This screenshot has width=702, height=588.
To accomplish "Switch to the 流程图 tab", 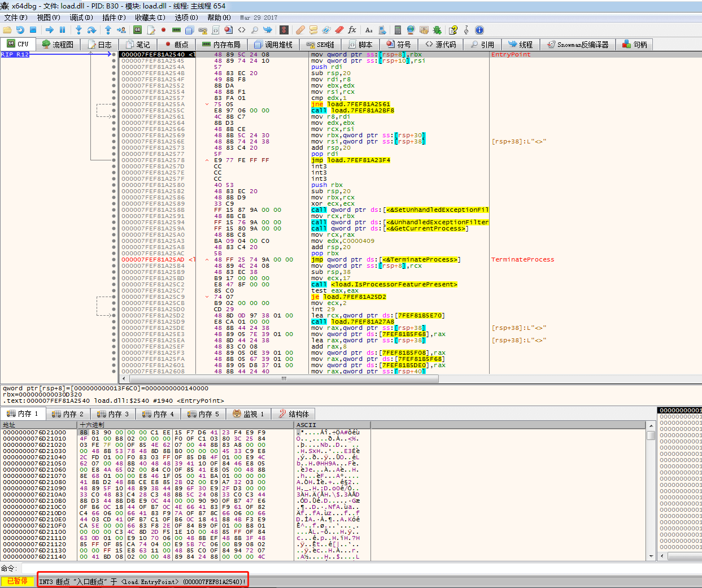I will click(x=58, y=44).
